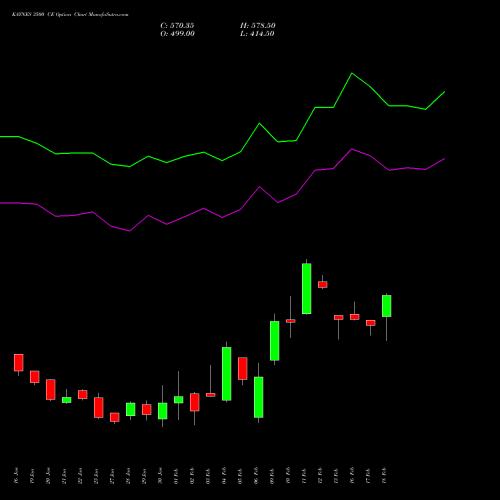Click the KAYNES CE Options Chart title
This screenshot has height=500, width=500.
[70, 15]
